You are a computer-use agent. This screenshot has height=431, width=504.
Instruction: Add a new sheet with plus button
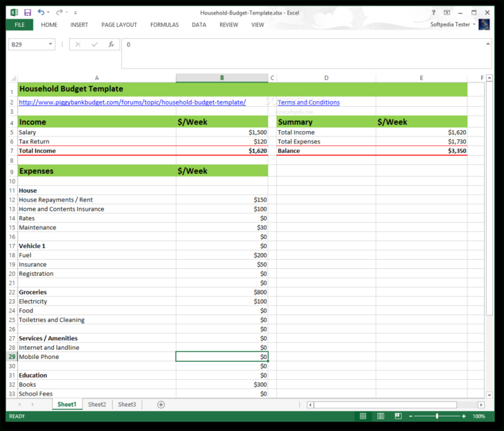[x=161, y=405]
